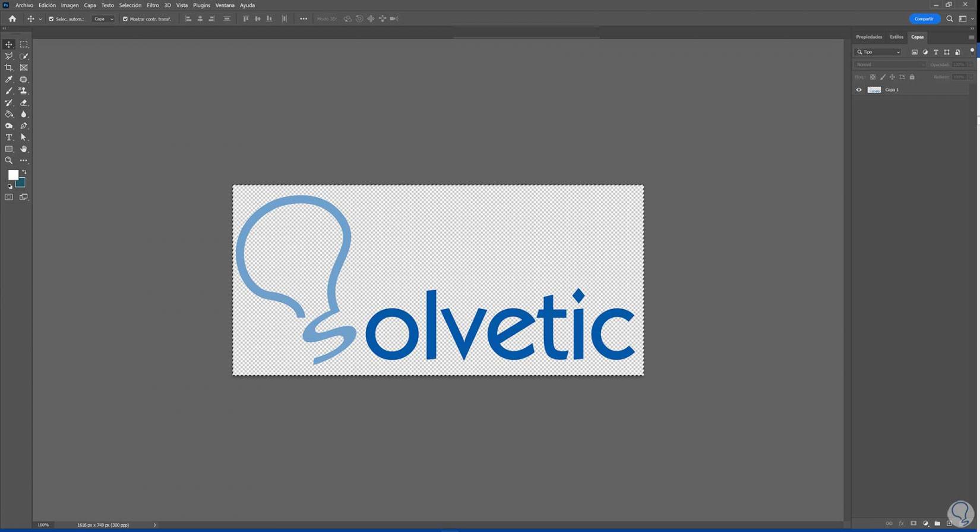The image size is (980, 532).
Task: Open the Edición menu
Action: coord(47,5)
